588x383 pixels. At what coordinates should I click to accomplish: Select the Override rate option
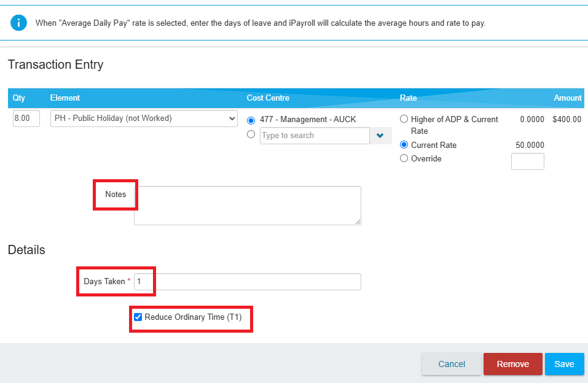click(x=404, y=158)
